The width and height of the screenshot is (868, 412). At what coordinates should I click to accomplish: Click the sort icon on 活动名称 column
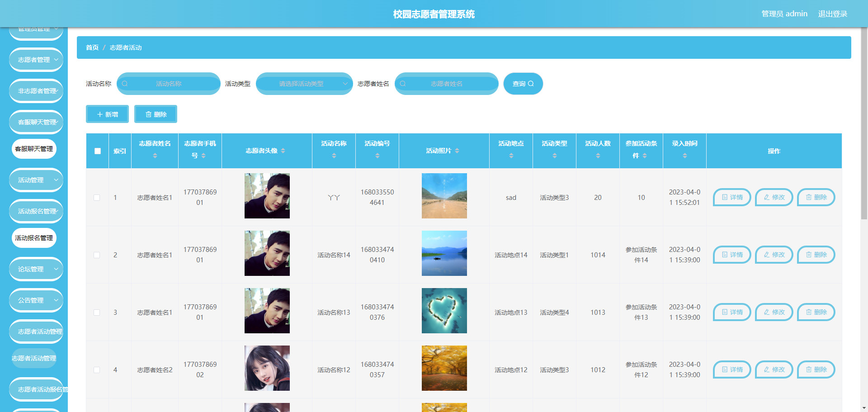pos(334,156)
